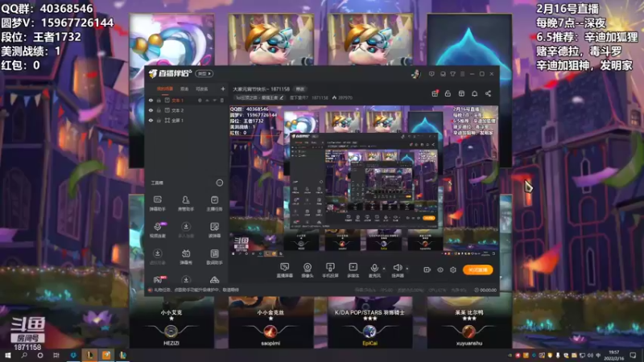
Task: Click the speaker icon in bottom bar
Action: point(397,269)
